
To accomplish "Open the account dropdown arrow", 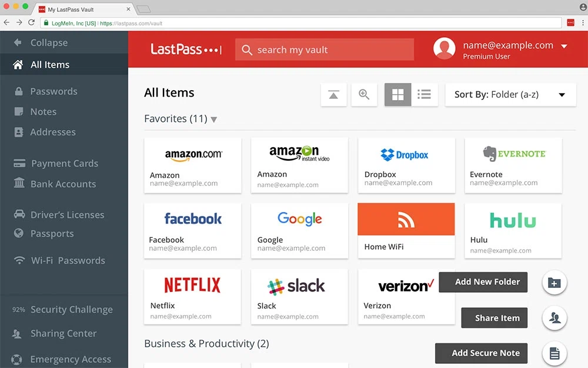I will click(x=564, y=47).
